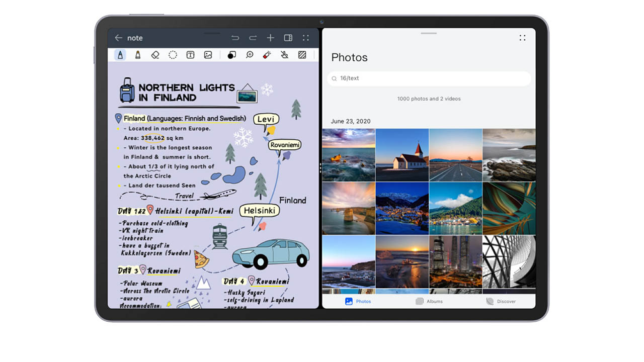The image size is (644, 362).
Task: Insert an image into the note
Action: (x=208, y=55)
